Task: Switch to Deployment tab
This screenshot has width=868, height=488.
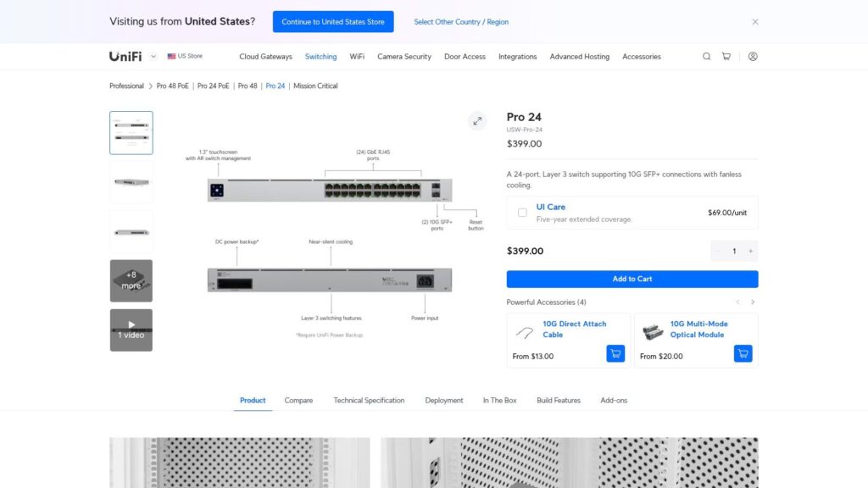Action: (444, 400)
